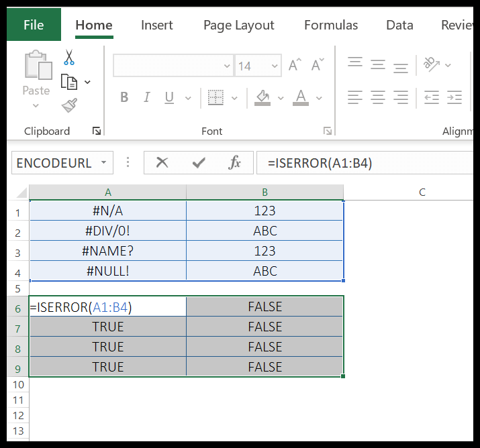This screenshot has height=448, width=480.
Task: Increase indent icon
Action: tap(454, 97)
